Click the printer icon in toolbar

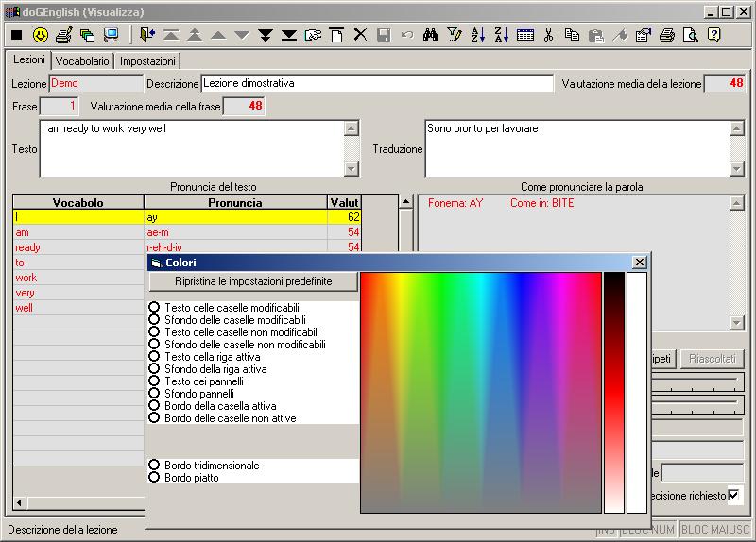point(667,35)
